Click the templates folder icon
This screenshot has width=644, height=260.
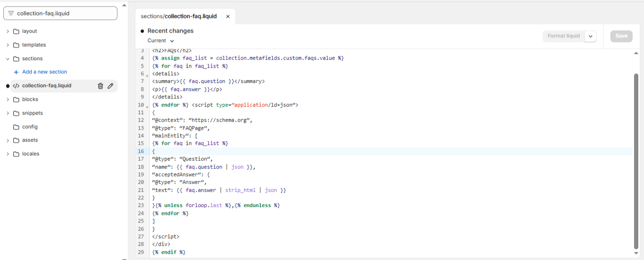(x=16, y=45)
